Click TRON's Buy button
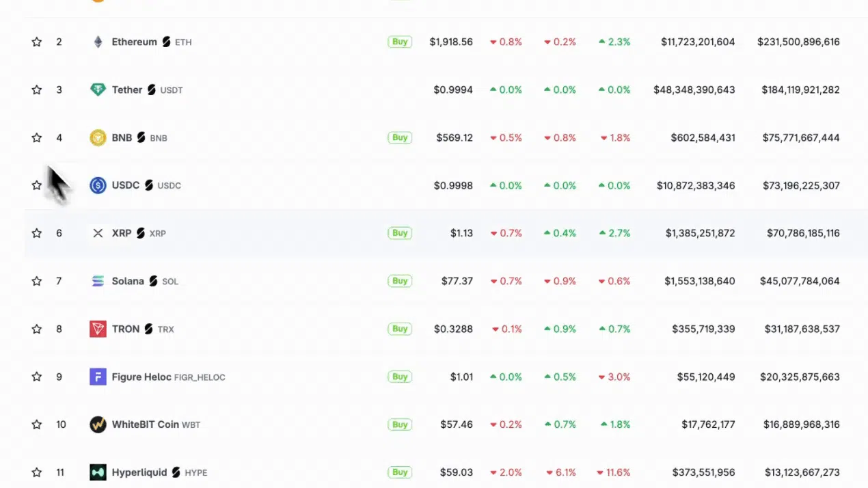The height and width of the screenshot is (488, 868). click(x=400, y=329)
